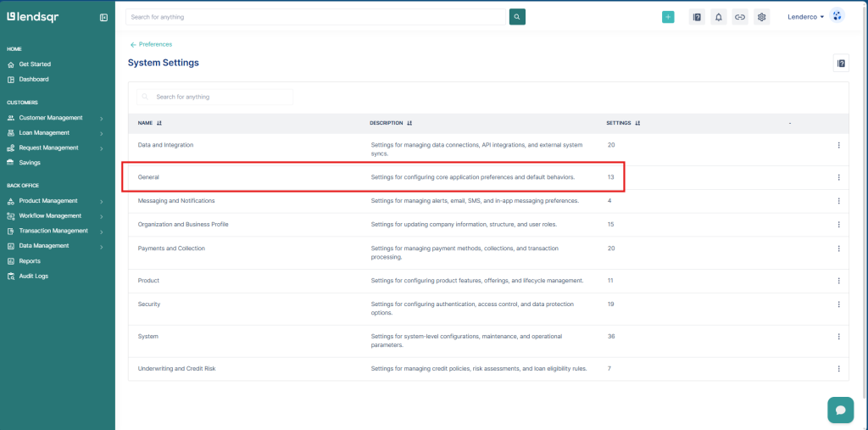868x430 pixels.
Task: Open the notifications bell icon
Action: [x=719, y=17]
